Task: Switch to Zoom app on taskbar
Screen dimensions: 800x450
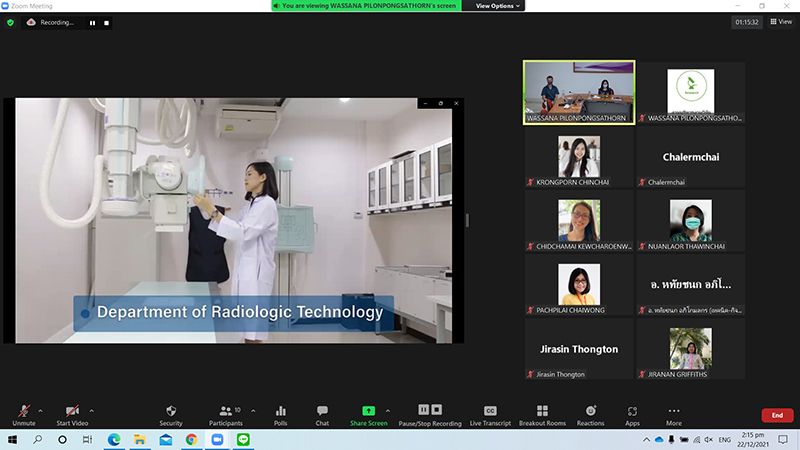Action: coord(217,439)
